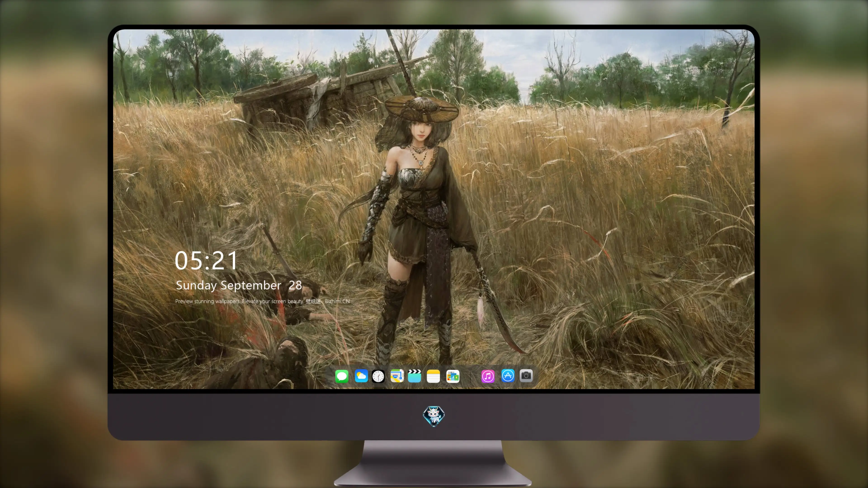Viewport: 868px width, 488px height.
Task: Open the Videos clapperboard app icon
Action: [x=415, y=376]
